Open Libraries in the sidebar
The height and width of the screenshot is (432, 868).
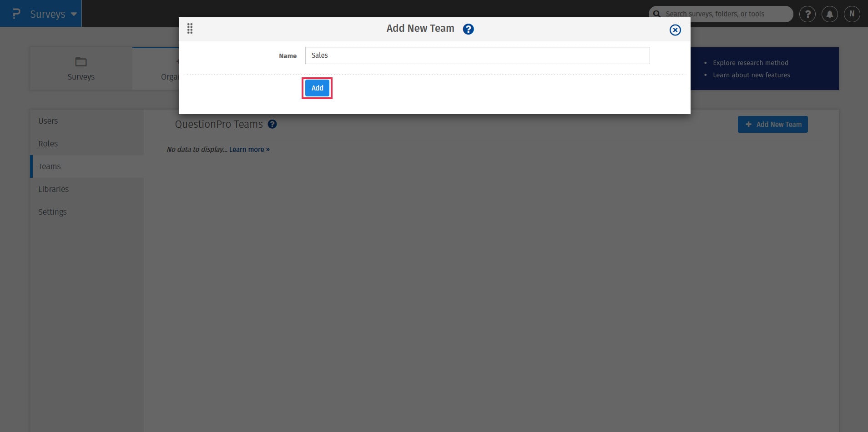(54, 189)
